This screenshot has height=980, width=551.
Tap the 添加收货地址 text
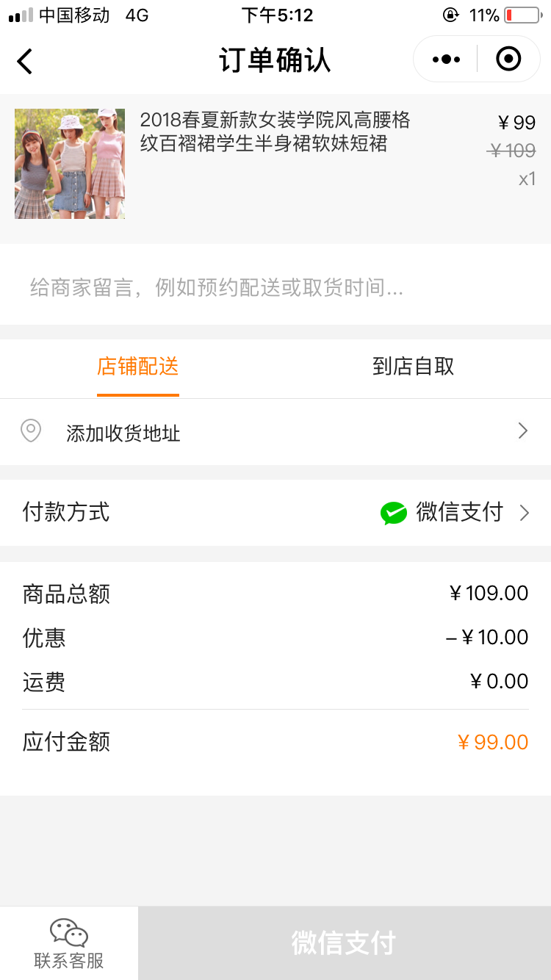[123, 433]
